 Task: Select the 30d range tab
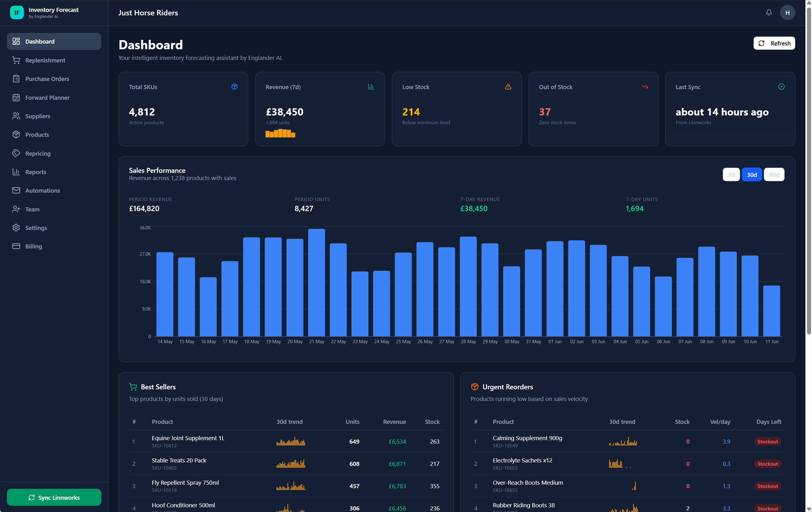click(751, 174)
